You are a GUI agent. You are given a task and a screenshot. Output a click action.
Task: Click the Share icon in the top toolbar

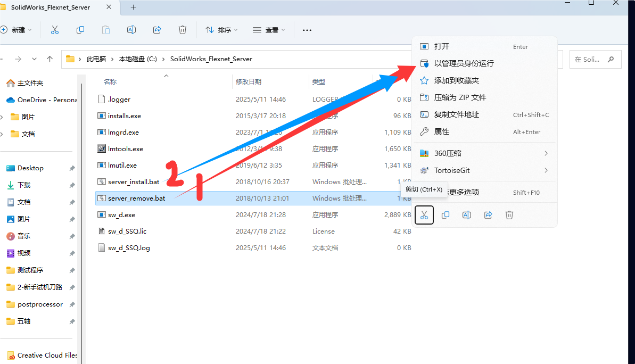coord(157,30)
